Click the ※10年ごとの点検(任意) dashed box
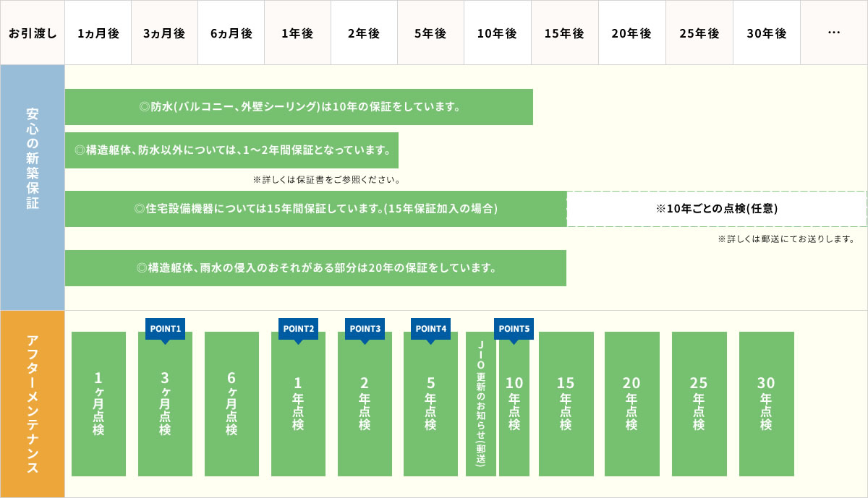Image resolution: width=868 pixels, height=498 pixels. (716, 209)
